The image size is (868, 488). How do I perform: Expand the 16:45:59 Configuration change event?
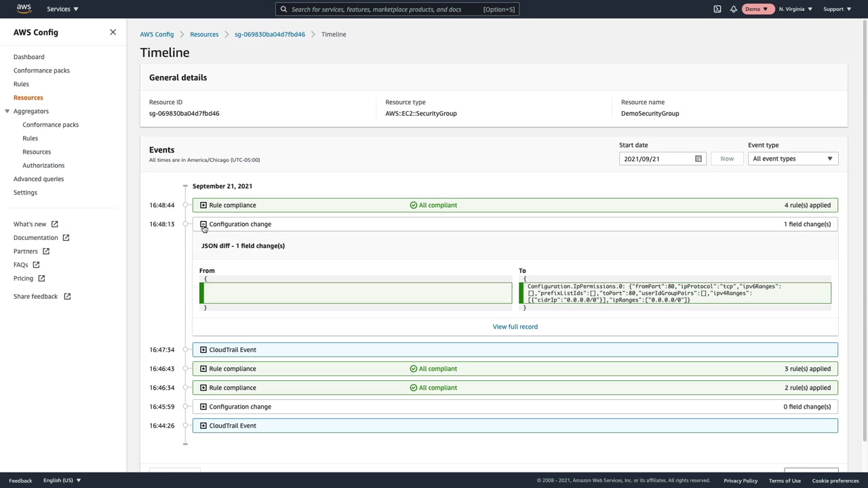pos(203,407)
